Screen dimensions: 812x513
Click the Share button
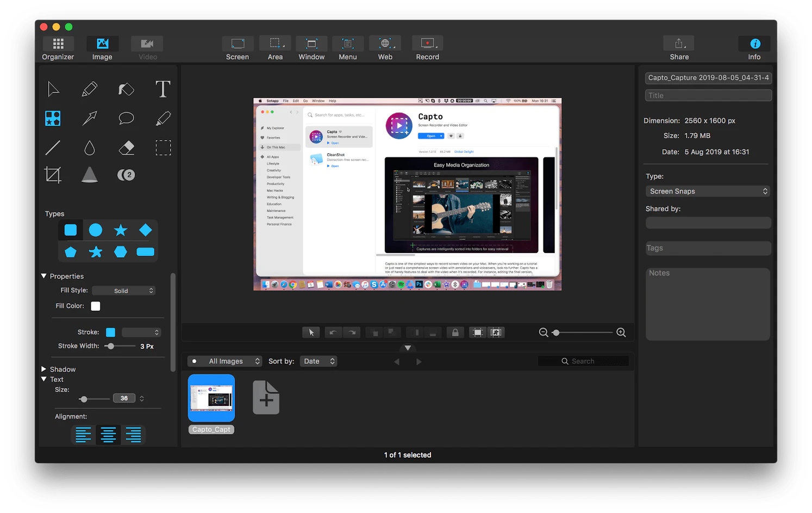[678, 47]
